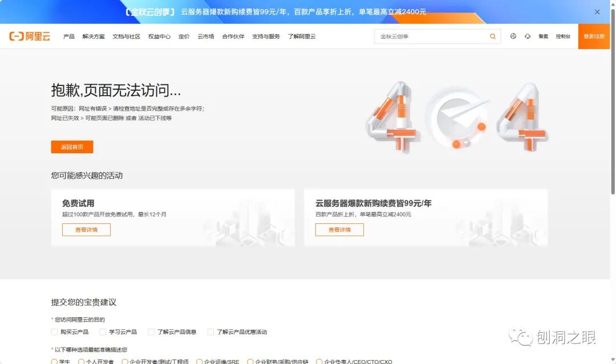
Task: Click the 备案 link
Action: 544,36
